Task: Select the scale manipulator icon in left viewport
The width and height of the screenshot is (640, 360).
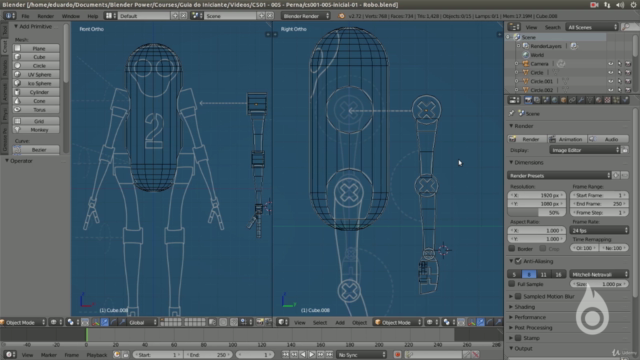Action: coord(122,322)
